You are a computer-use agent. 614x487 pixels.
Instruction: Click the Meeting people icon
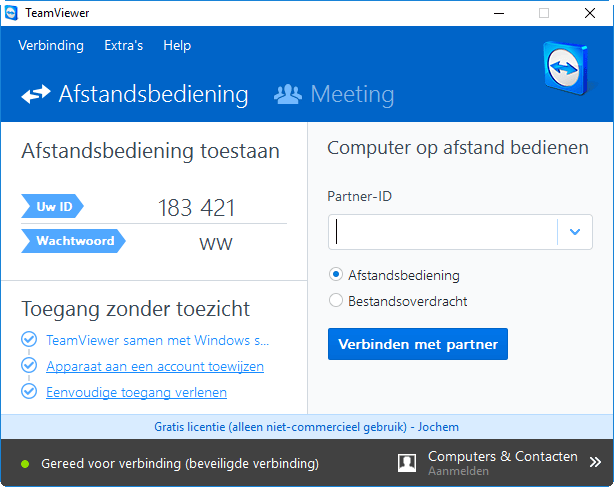tap(288, 95)
